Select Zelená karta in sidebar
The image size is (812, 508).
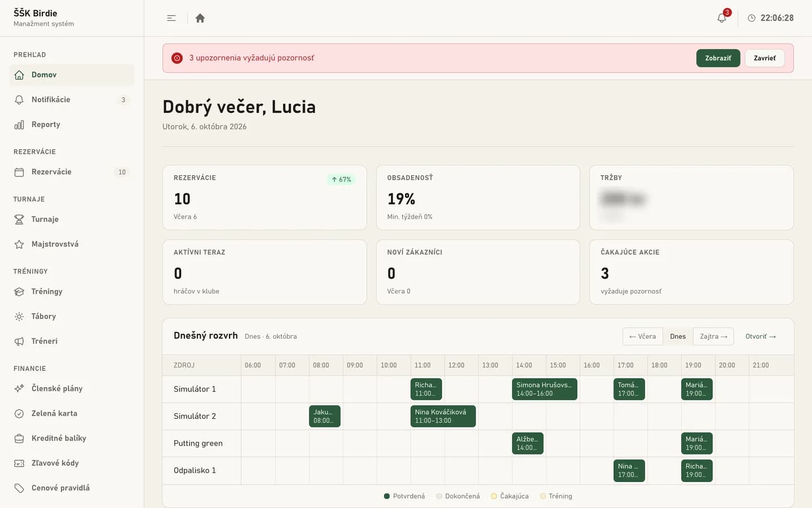pos(72,414)
